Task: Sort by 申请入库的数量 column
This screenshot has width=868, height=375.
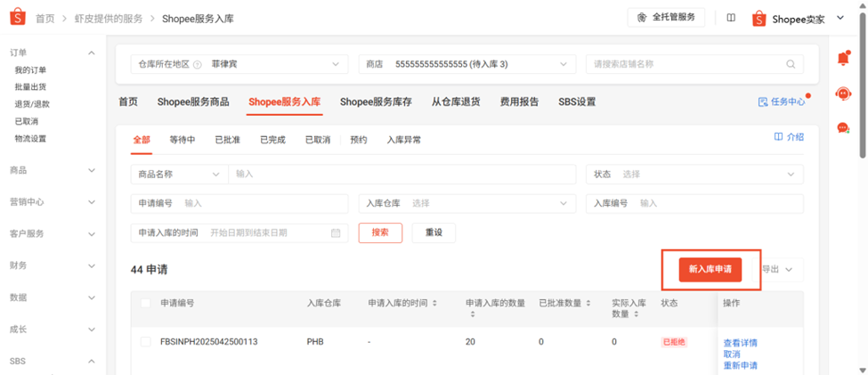Action: tap(472, 314)
